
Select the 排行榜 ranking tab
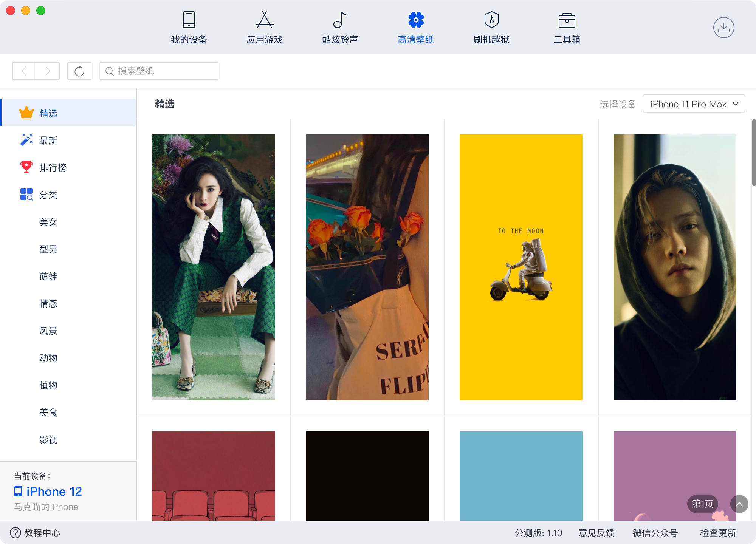pos(53,168)
